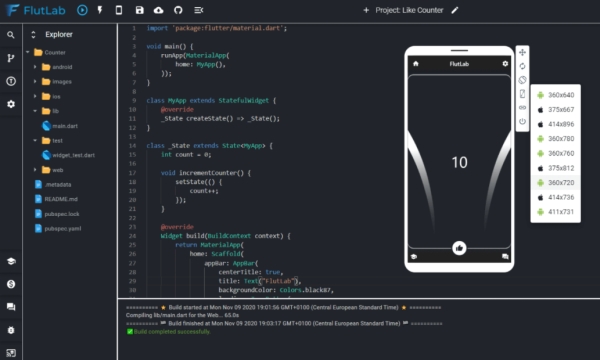
Task: Click the counter value 10 in emulator
Action: [x=459, y=163]
